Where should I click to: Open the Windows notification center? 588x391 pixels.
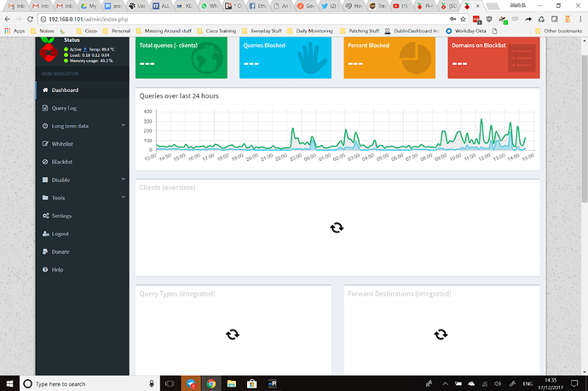click(574, 383)
